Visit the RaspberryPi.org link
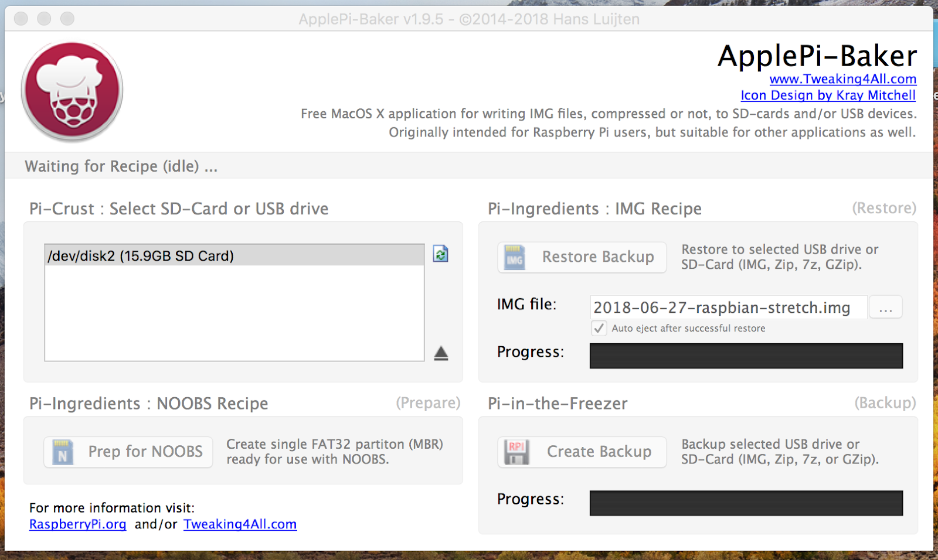 click(x=77, y=524)
